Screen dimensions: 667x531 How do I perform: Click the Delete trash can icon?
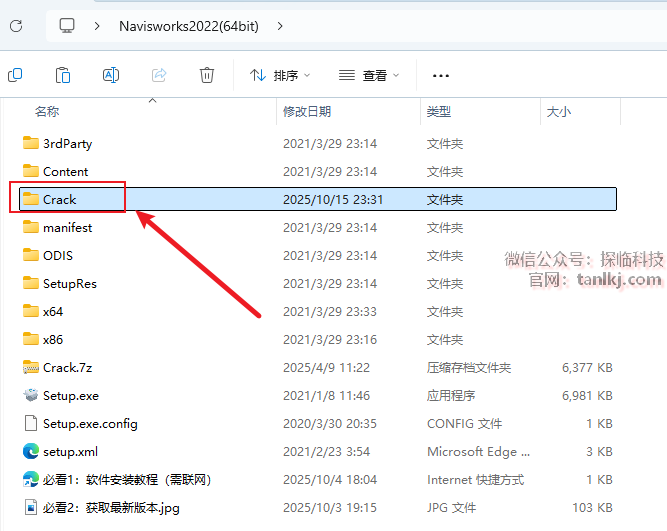click(x=207, y=75)
